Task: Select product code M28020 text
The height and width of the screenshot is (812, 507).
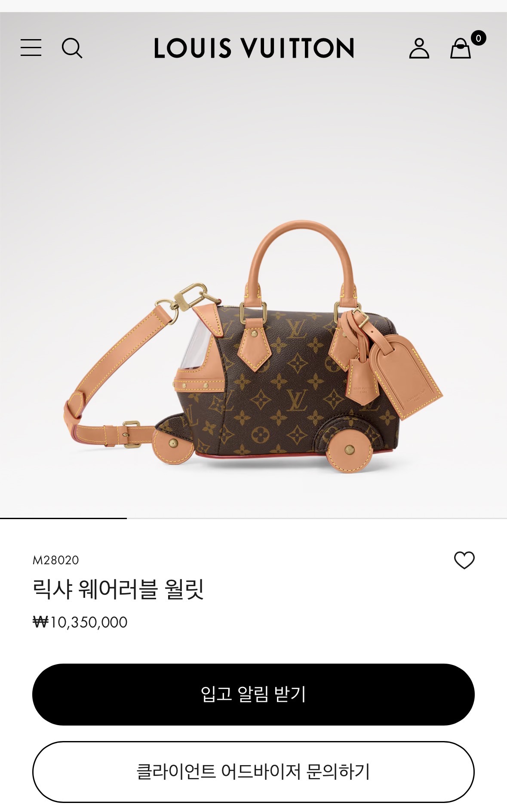Action: (56, 560)
